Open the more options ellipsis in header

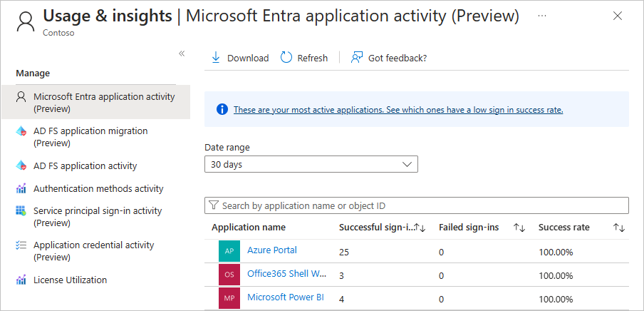click(541, 16)
